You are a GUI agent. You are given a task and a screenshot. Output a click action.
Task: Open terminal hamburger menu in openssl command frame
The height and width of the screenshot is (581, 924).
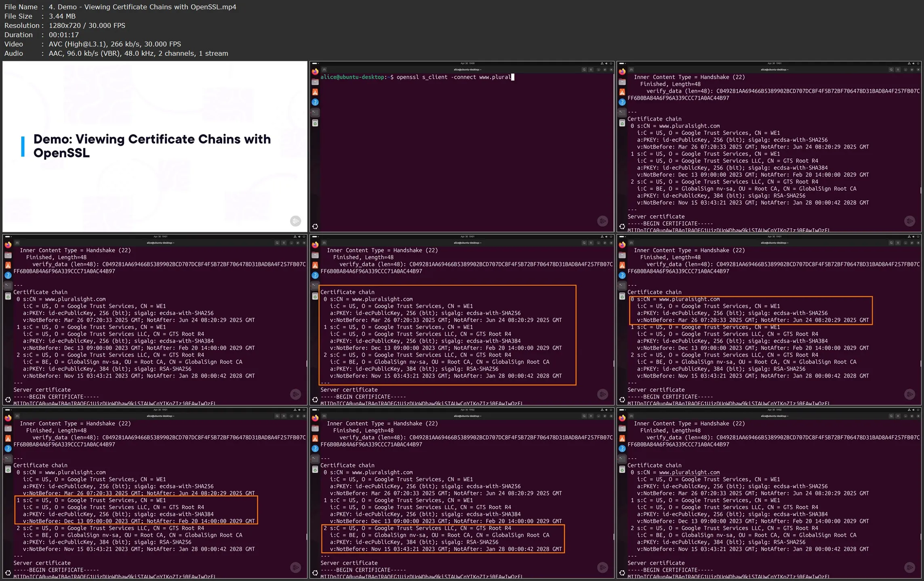(591, 69)
